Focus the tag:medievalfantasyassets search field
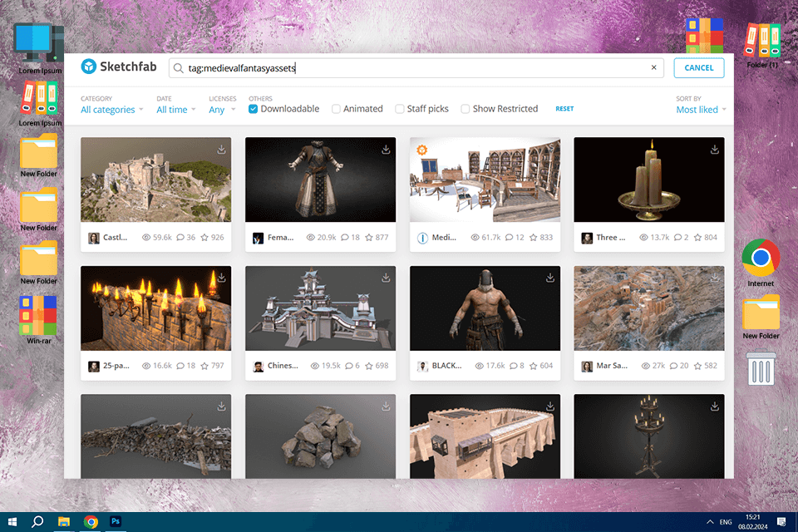The image size is (798, 532). [x=416, y=67]
